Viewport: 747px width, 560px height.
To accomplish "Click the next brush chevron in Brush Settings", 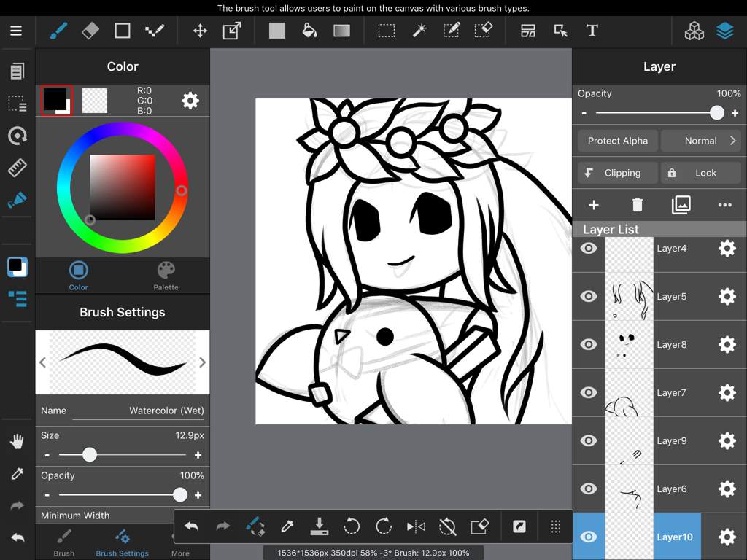I will point(202,362).
